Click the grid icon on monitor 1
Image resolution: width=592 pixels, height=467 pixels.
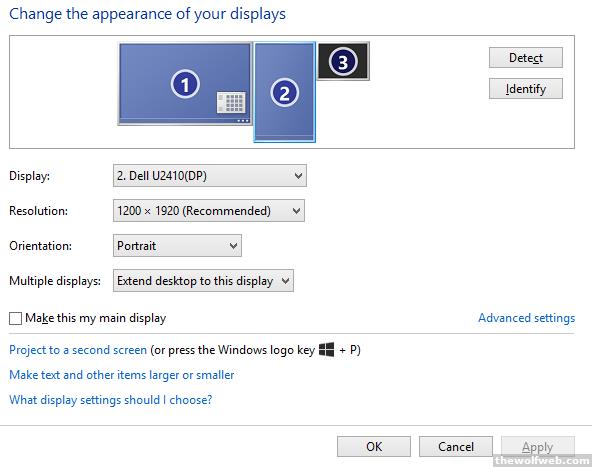coord(231,102)
